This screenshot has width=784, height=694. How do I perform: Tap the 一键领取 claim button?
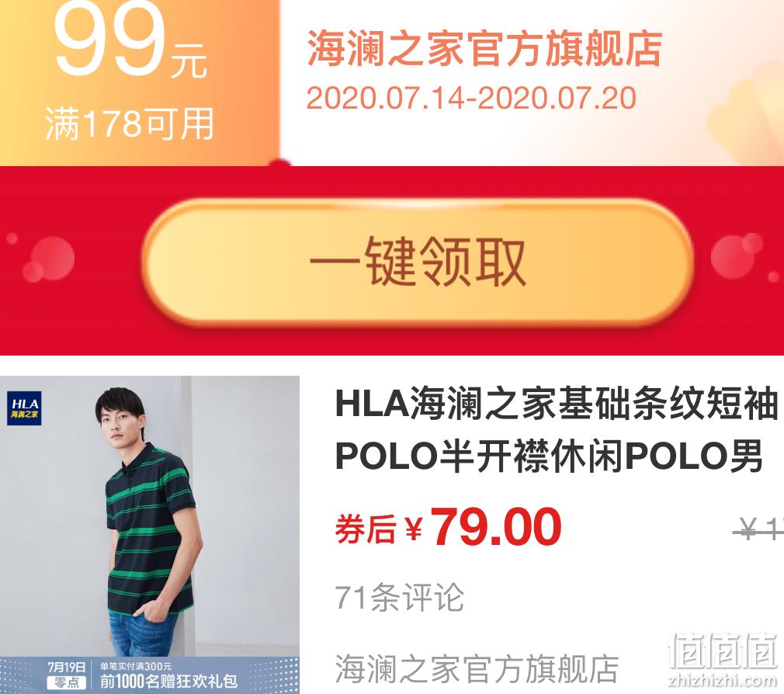[x=418, y=262]
